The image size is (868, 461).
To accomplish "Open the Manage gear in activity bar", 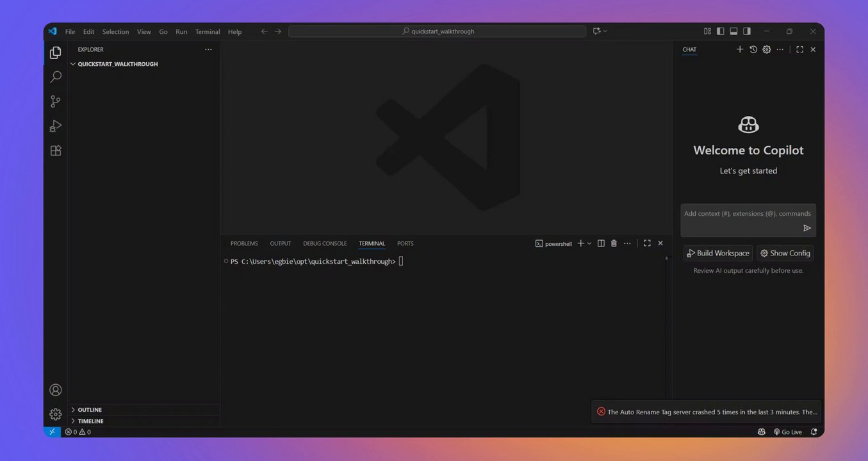I will [56, 414].
